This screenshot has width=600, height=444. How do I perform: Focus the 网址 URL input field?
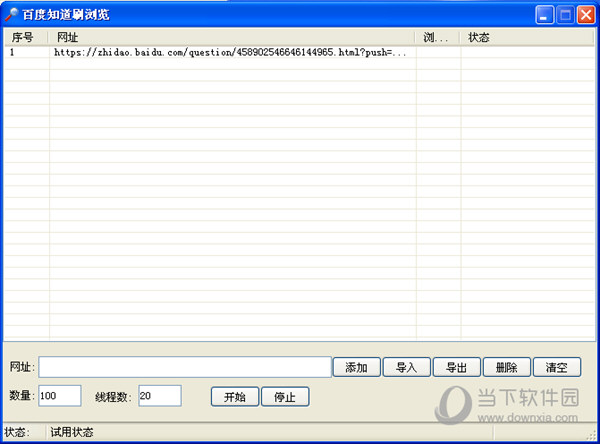tap(185, 367)
